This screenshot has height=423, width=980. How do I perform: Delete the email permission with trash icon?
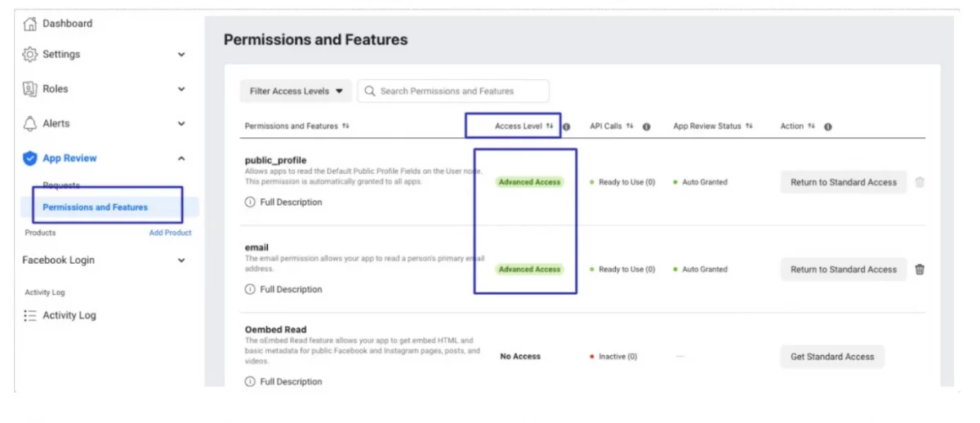pos(920,269)
